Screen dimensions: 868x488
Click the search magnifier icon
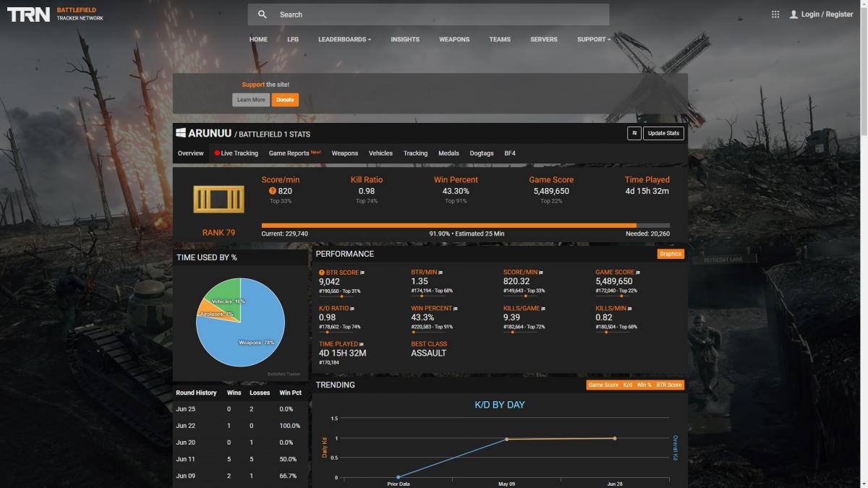click(263, 14)
